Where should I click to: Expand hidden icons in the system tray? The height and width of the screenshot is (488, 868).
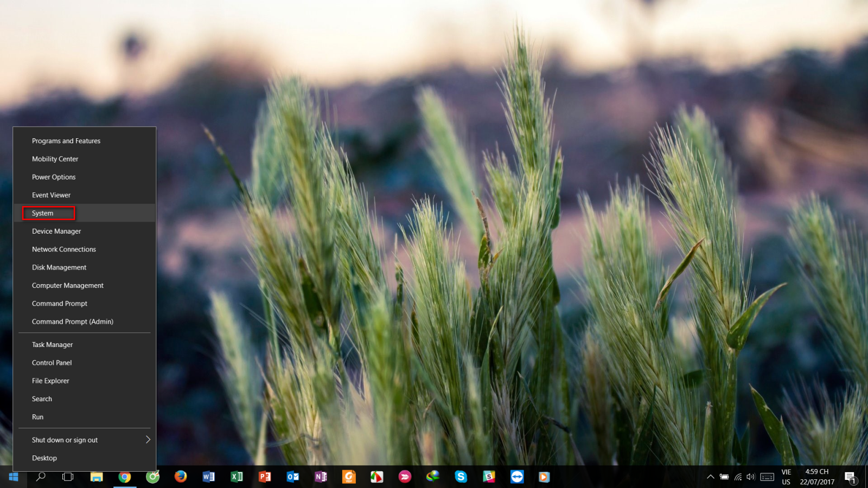point(711,477)
